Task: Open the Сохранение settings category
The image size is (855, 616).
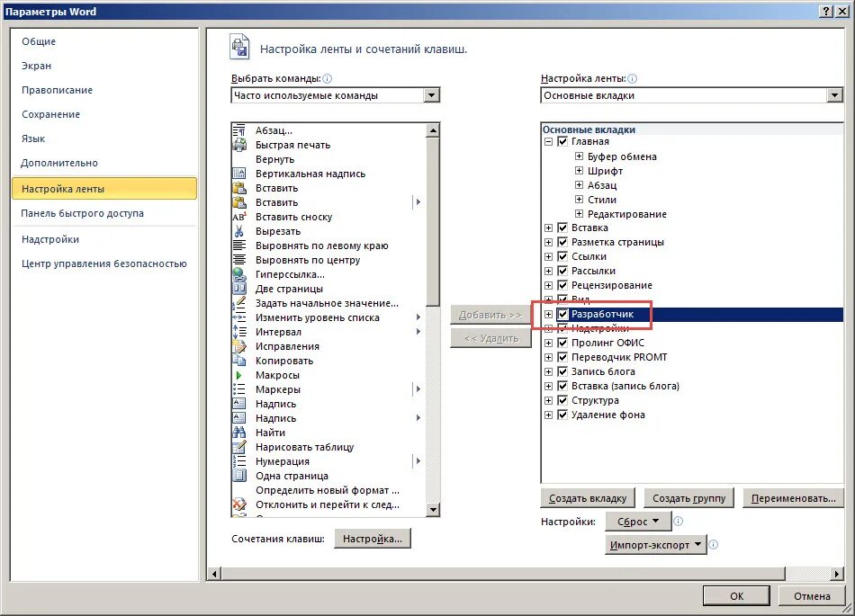Action: (x=50, y=114)
